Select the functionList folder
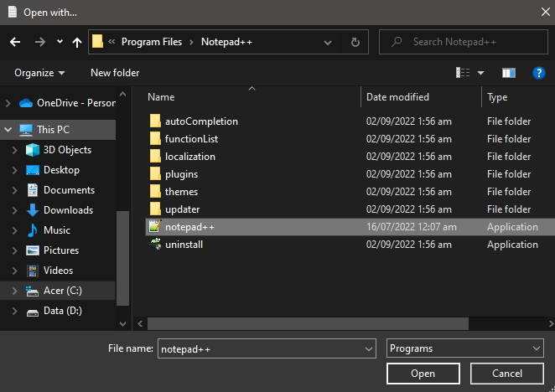Screen dimensions: 555x392 pos(191,139)
